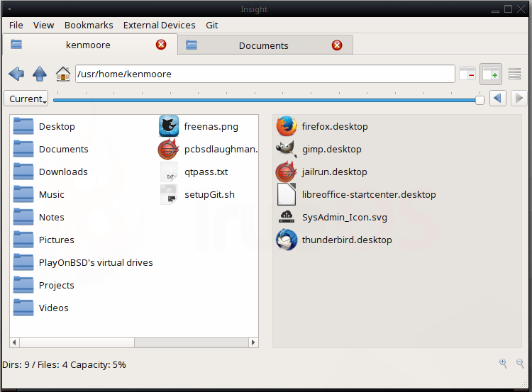
Task: Open the firefox.desktop file
Action: point(334,126)
